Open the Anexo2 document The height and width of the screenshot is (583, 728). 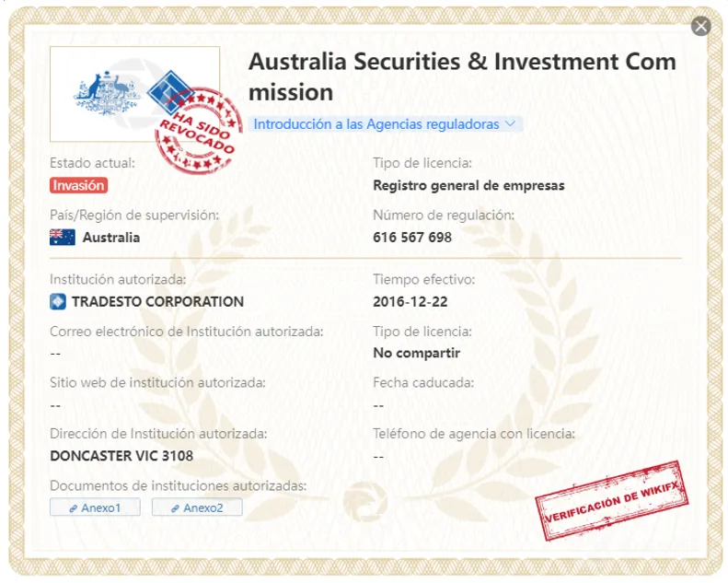point(197,507)
